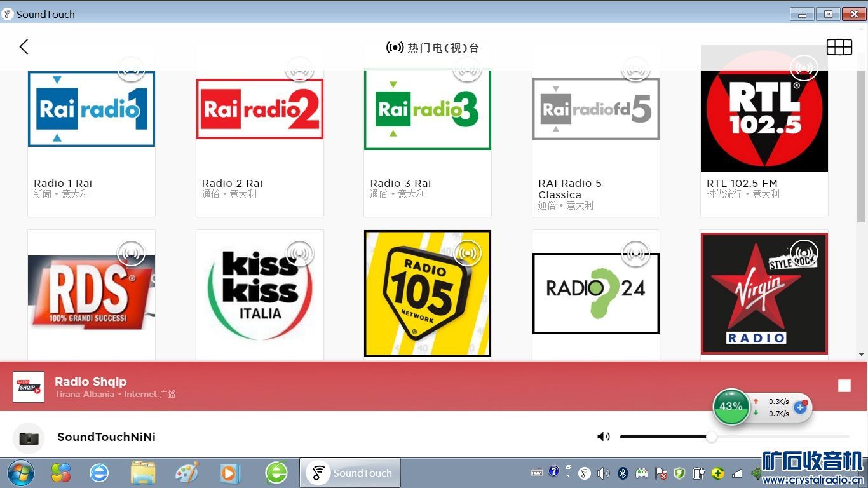This screenshot has height=488, width=868.
Task: Click the "Radio Shqip" now-playing title
Action: 91,381
